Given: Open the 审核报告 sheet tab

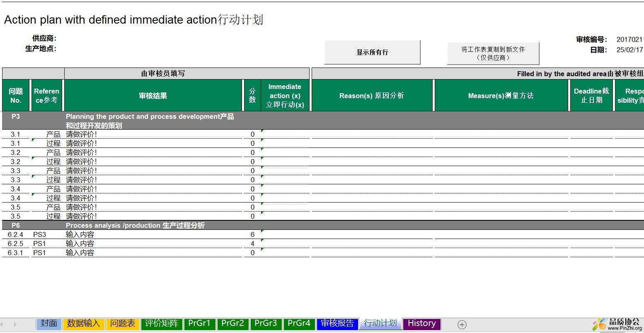Looking at the screenshot, I should [x=337, y=323].
